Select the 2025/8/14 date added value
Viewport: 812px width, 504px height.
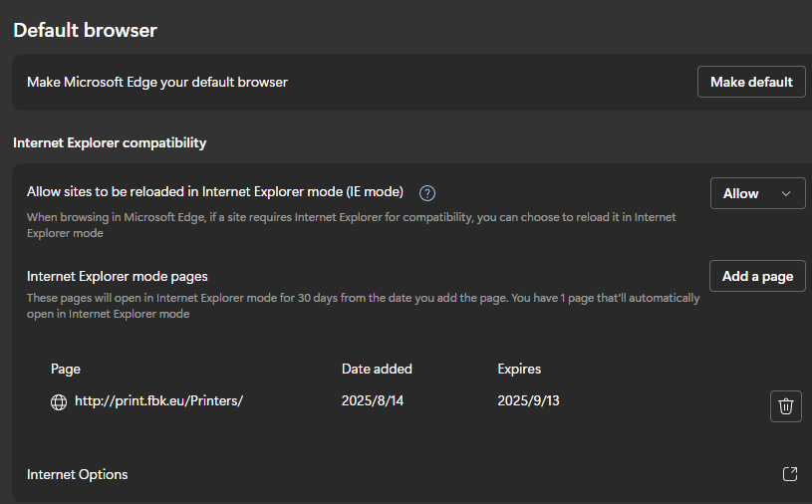tap(373, 400)
